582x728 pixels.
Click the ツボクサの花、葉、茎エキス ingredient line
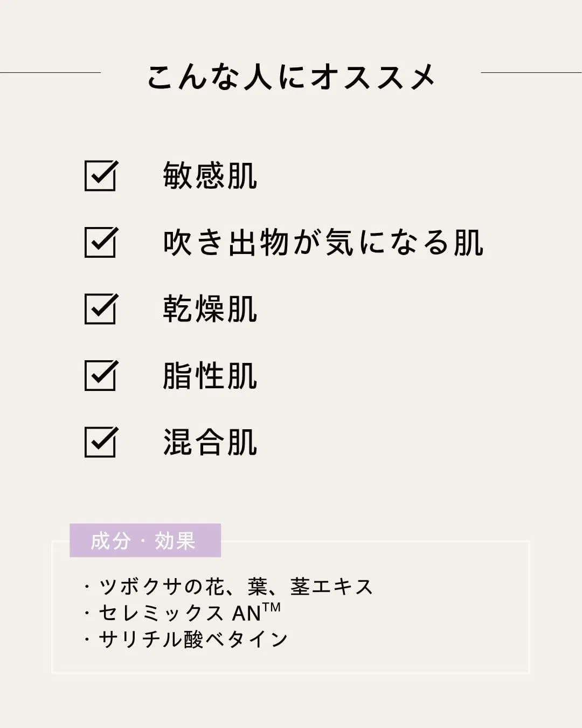229,587
